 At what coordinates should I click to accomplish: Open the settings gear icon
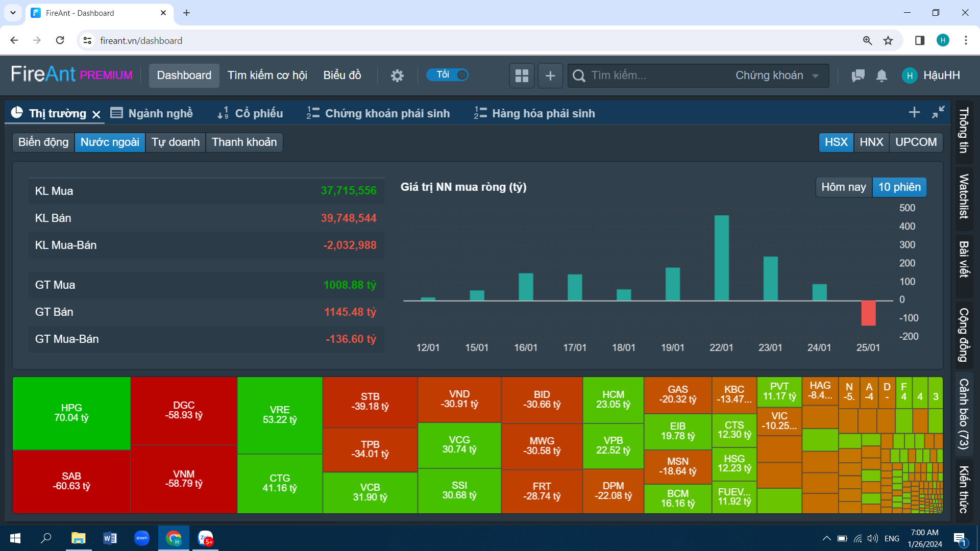click(397, 76)
